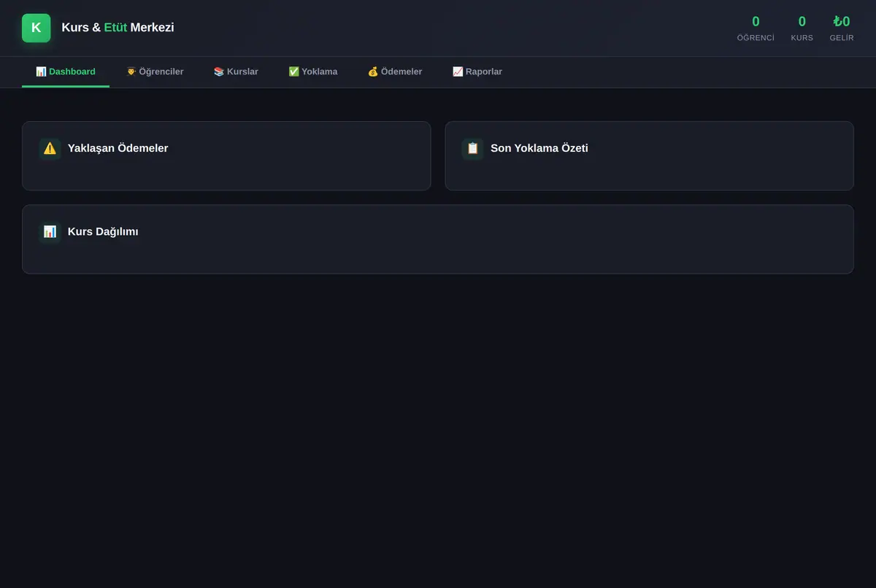
Task: Go to the Kurslar tab
Action: coord(236,71)
